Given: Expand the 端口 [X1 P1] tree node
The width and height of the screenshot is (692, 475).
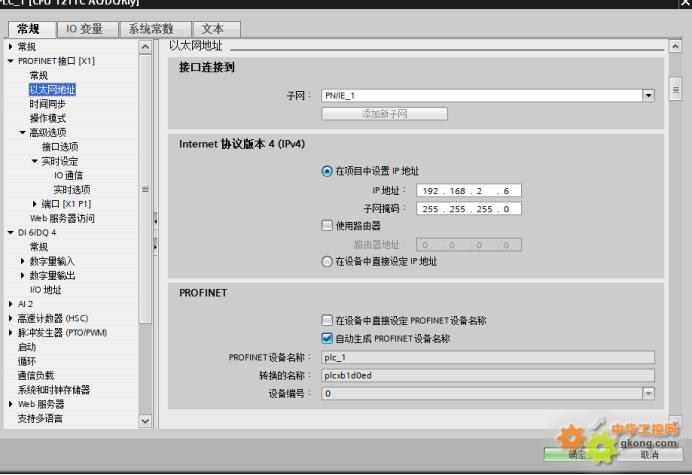Looking at the screenshot, I should click(x=35, y=204).
